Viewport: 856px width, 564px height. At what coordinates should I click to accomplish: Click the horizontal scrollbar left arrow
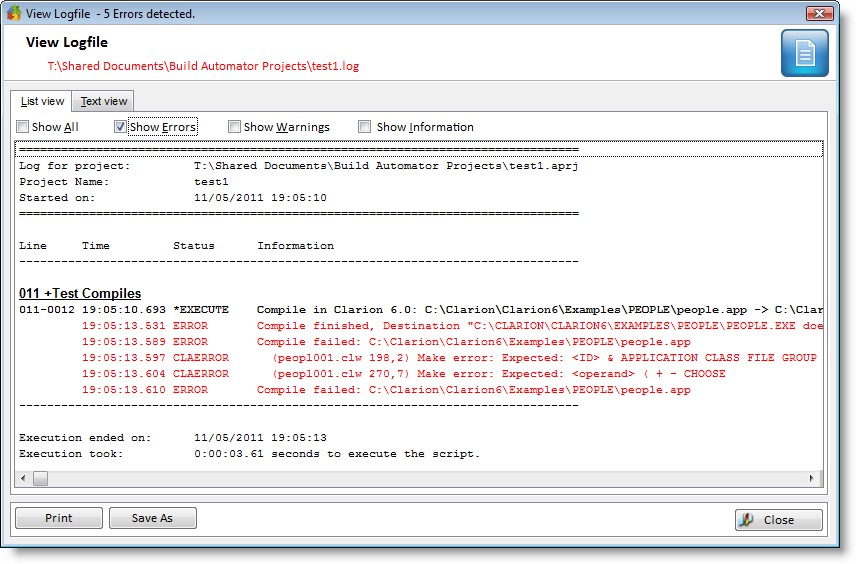click(23, 478)
